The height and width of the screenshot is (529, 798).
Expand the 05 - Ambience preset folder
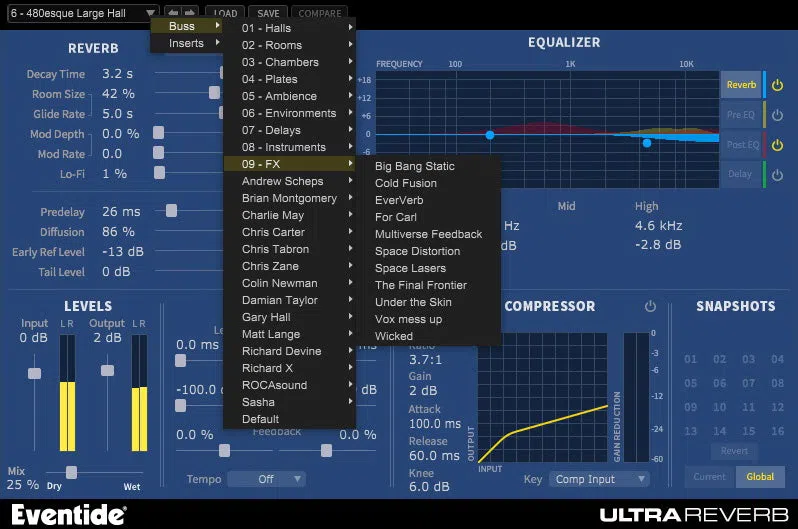[x=290, y=96]
